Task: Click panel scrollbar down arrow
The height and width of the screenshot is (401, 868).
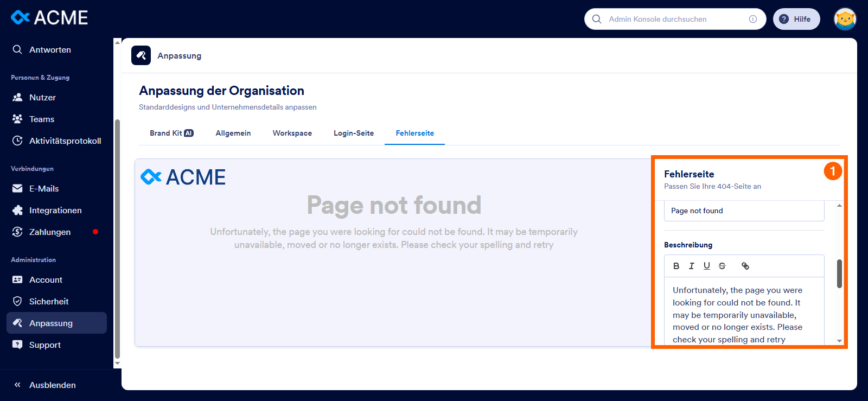Action: 839,341
